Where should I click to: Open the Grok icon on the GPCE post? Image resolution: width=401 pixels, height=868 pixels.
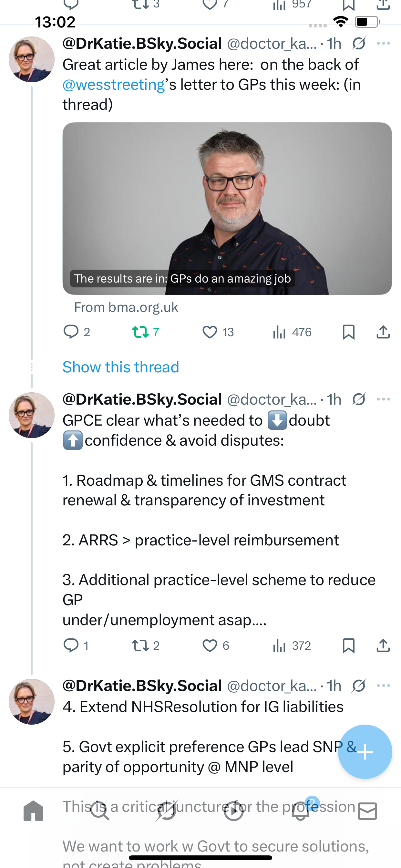pyautogui.click(x=358, y=399)
